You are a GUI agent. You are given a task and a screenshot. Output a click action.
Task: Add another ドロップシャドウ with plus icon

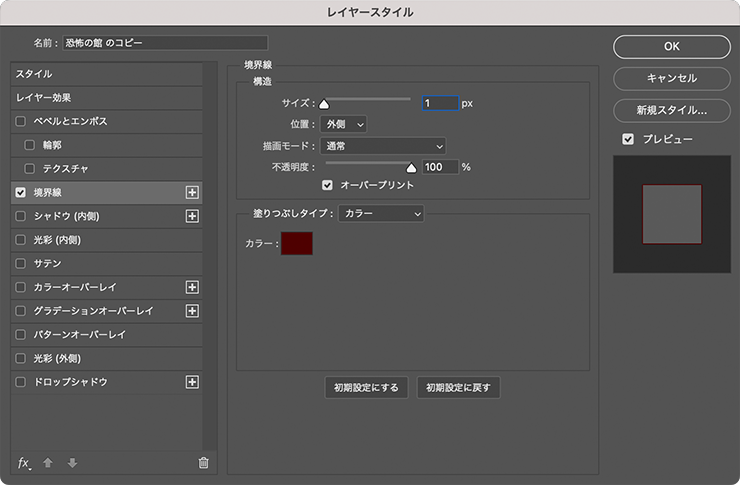(193, 382)
